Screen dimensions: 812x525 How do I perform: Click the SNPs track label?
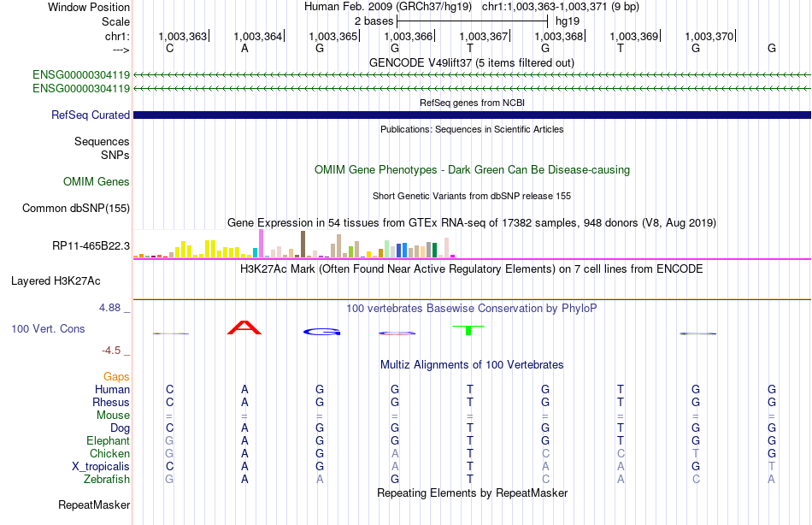click(x=115, y=155)
